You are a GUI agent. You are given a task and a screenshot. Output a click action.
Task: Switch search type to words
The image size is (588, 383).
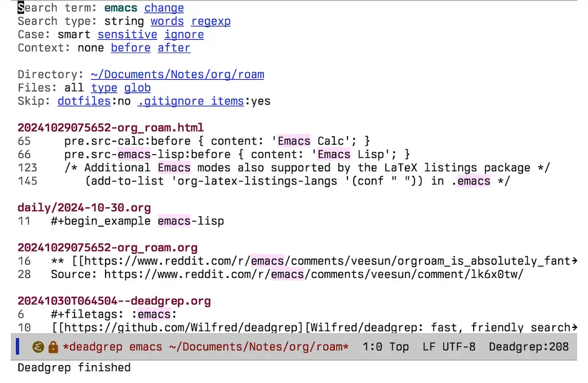point(167,21)
